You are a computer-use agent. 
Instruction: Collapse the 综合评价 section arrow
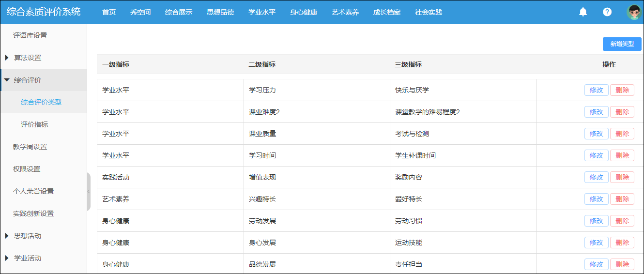[7, 80]
